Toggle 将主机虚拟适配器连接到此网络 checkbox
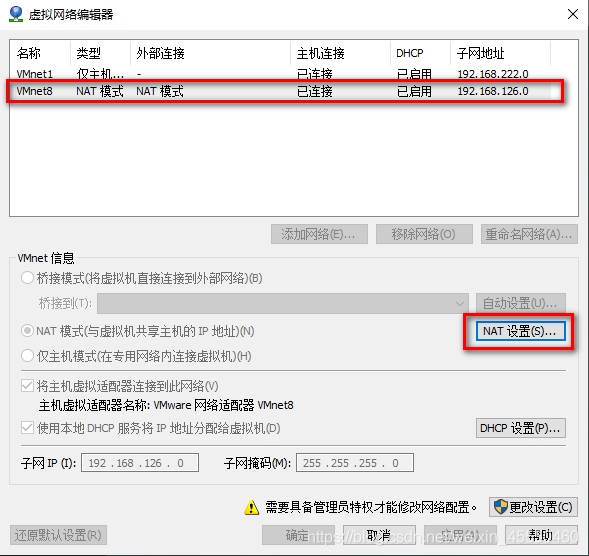 pos(27,386)
